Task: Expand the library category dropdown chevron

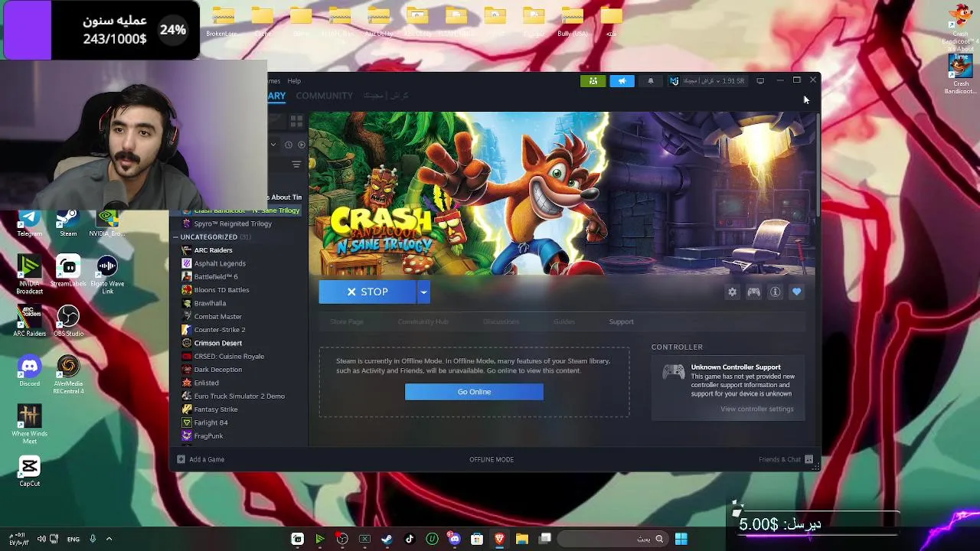Action: pyautogui.click(x=273, y=145)
